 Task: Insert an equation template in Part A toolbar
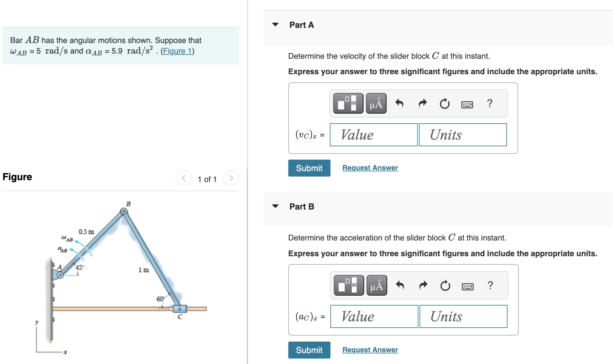coord(348,103)
